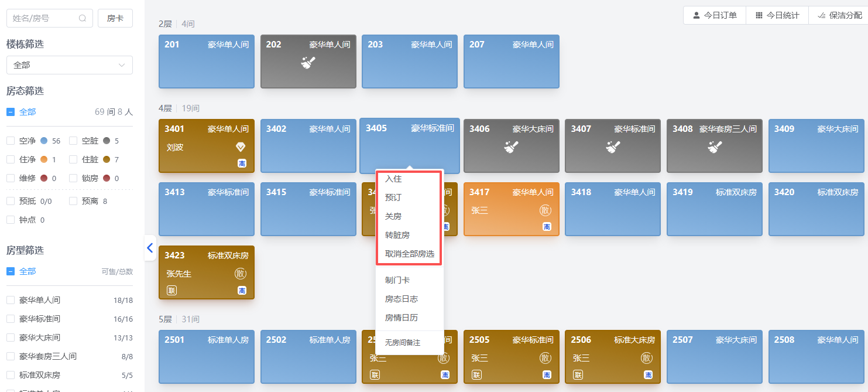Select room card 3409 豪华大床间

point(816,146)
